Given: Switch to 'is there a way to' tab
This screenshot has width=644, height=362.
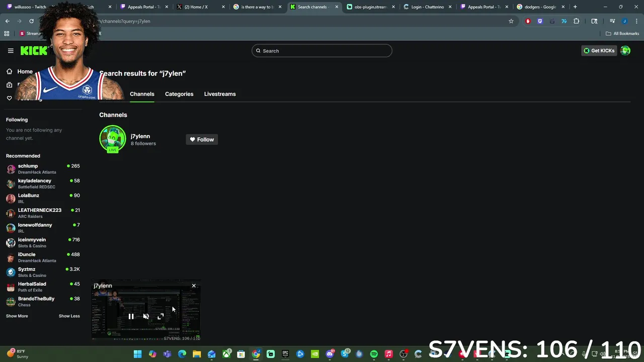Looking at the screenshot, I should (x=257, y=7).
